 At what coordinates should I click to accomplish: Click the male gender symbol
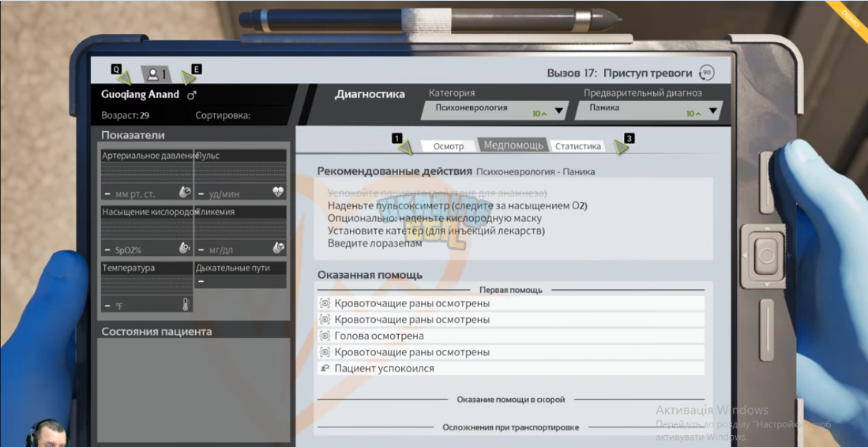coord(192,95)
